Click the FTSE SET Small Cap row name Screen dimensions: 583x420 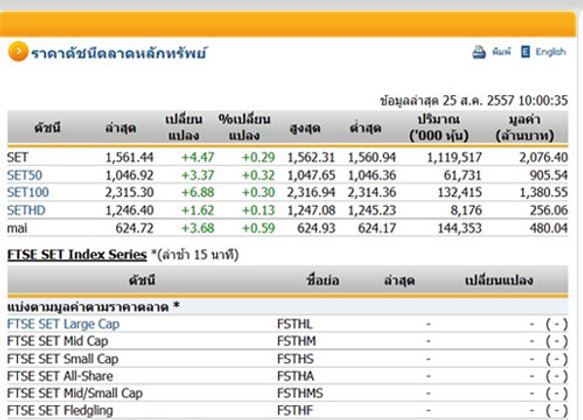pyautogui.click(x=62, y=359)
